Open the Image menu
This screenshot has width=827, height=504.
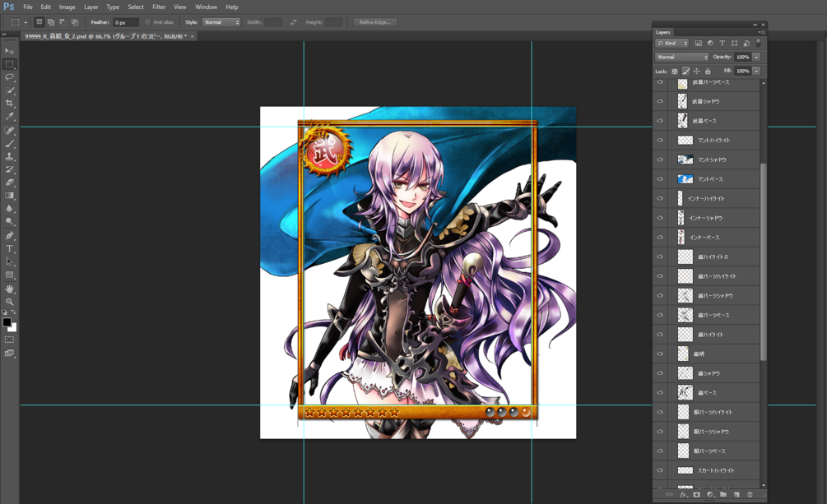(x=67, y=7)
